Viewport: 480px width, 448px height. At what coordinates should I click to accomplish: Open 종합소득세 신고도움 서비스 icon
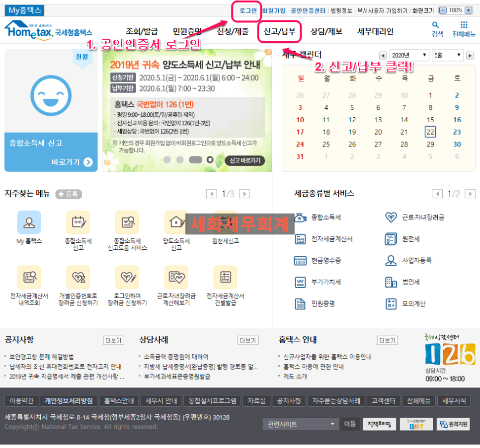point(127,222)
